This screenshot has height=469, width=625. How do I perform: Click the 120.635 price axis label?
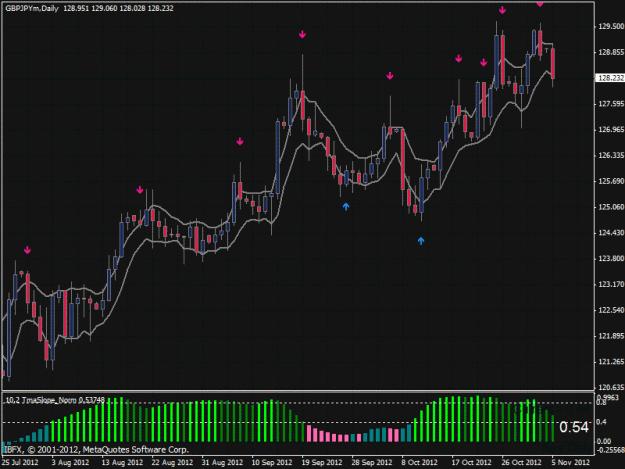[x=611, y=387]
